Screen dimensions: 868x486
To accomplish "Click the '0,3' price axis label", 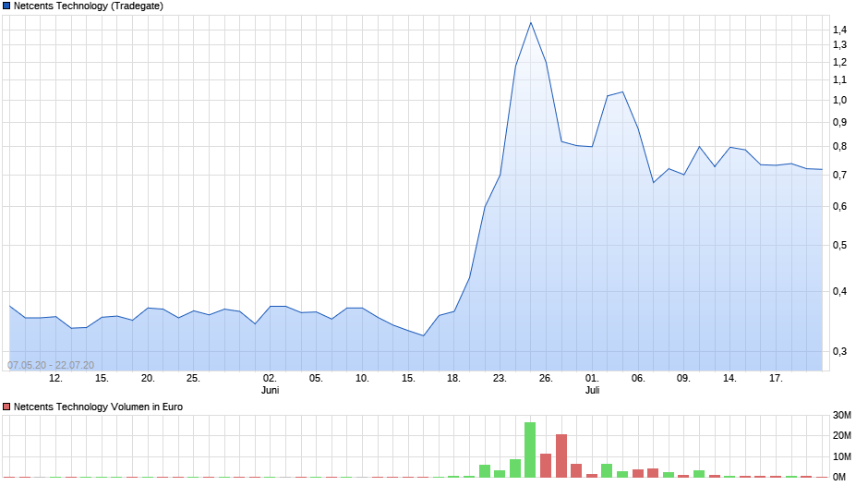I will coord(839,351).
